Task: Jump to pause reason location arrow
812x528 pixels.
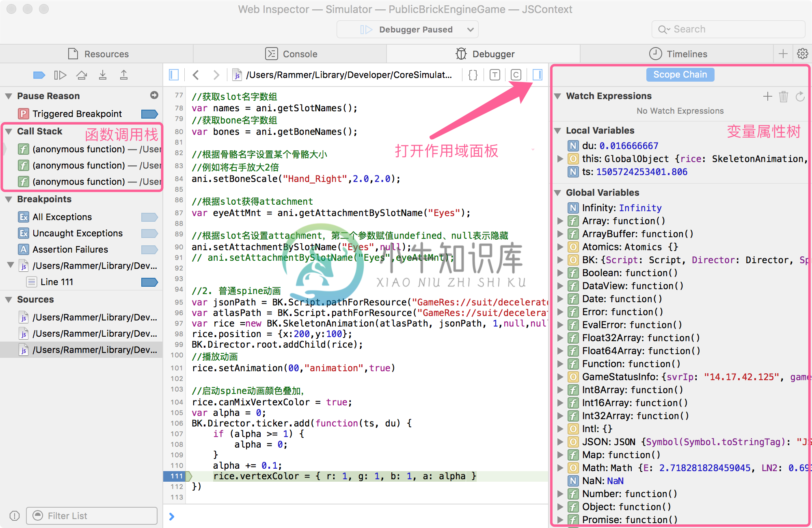Action: (154, 95)
